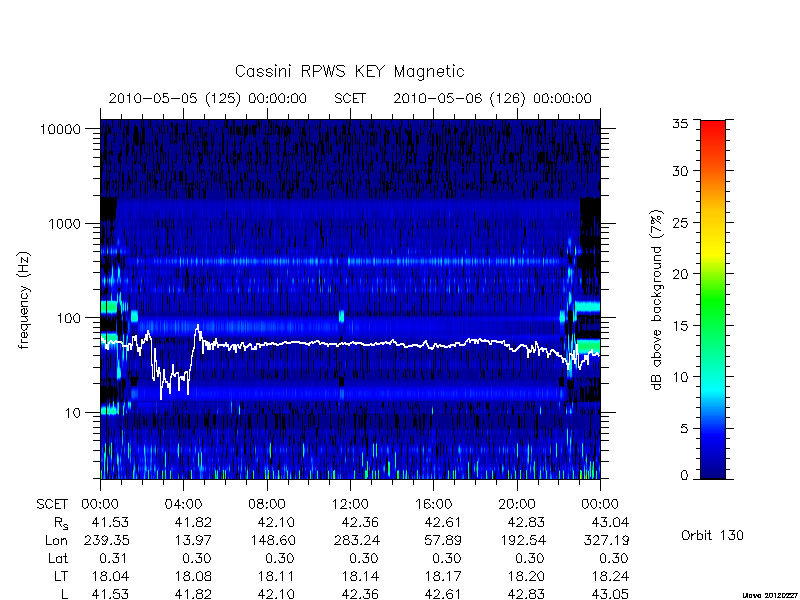This screenshot has width=800, height=600.
Task: Click the Lon value 192.54
Action: (x=522, y=540)
